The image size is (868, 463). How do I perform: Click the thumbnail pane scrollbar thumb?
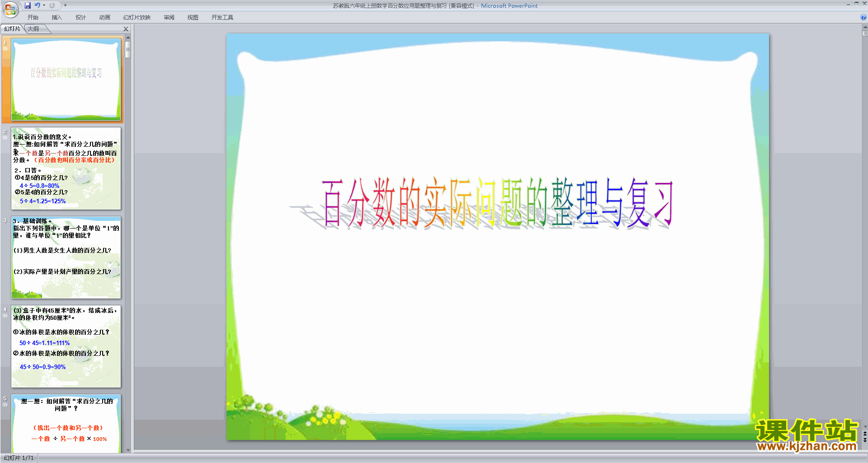128,50
